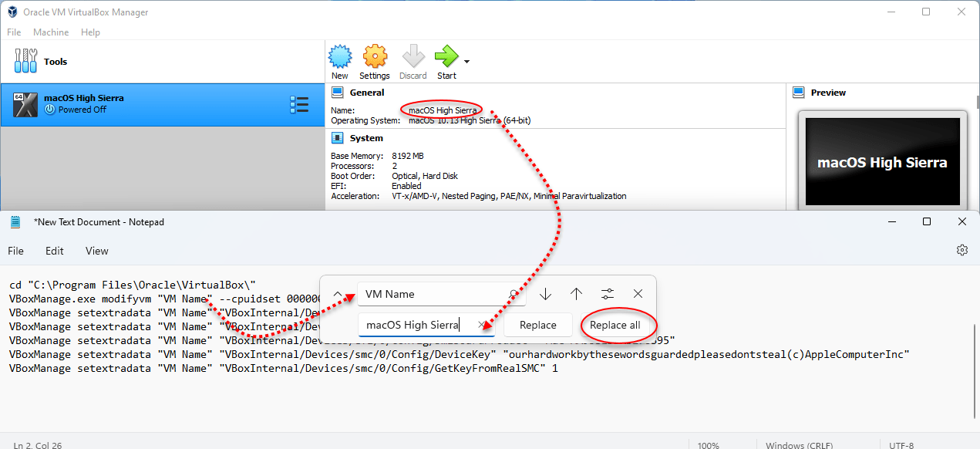This screenshot has width=980, height=449.
Task: Clear the replace field text
Action: click(482, 325)
